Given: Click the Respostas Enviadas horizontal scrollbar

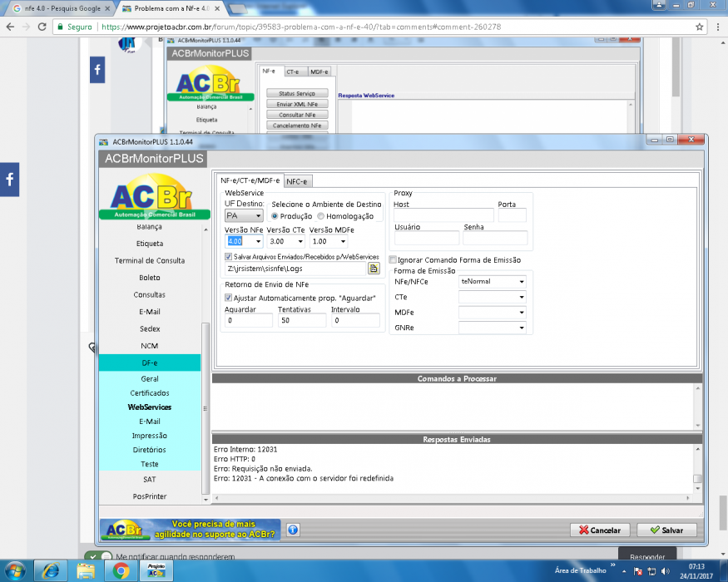Looking at the screenshot, I should pos(452,497).
